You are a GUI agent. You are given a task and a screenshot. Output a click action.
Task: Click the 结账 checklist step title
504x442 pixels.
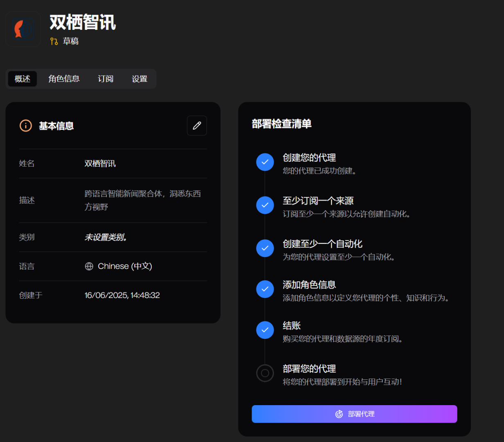[292, 326]
